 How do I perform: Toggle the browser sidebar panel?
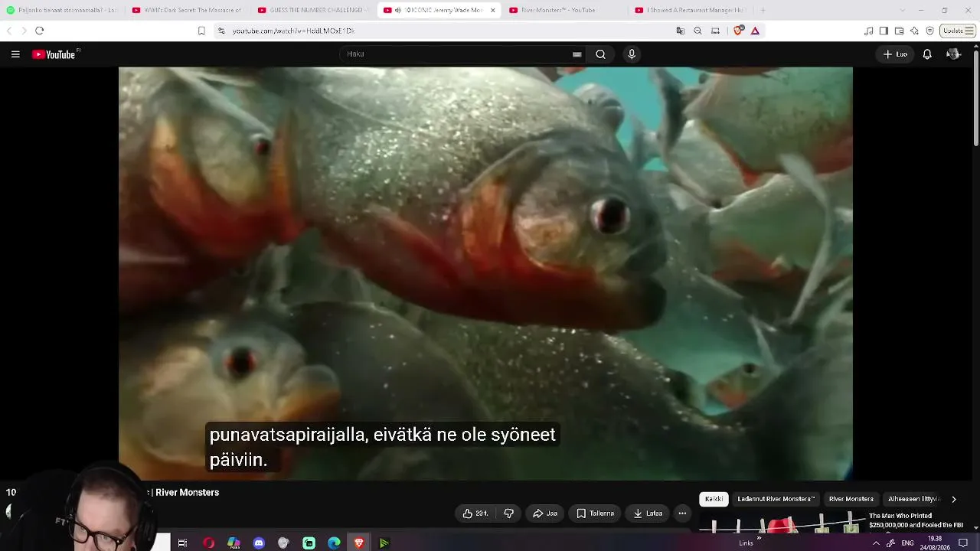click(x=884, y=31)
